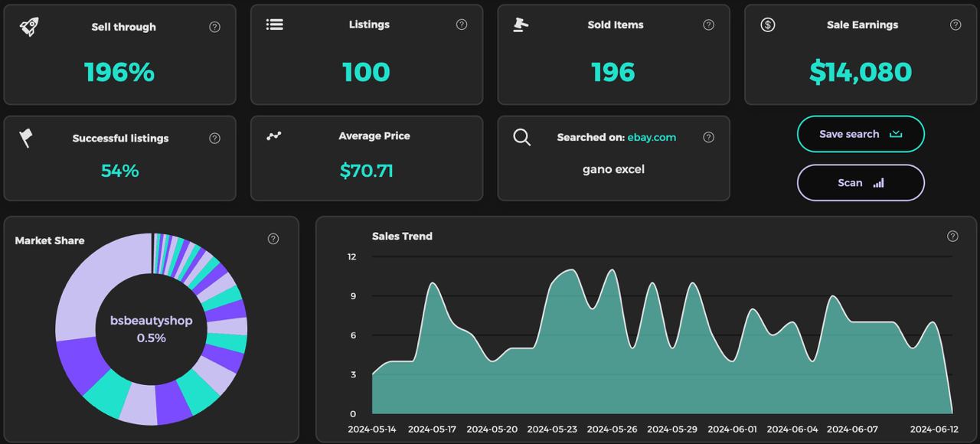Click the list icon on Listings card
This screenshot has width=980, height=444.
click(275, 24)
